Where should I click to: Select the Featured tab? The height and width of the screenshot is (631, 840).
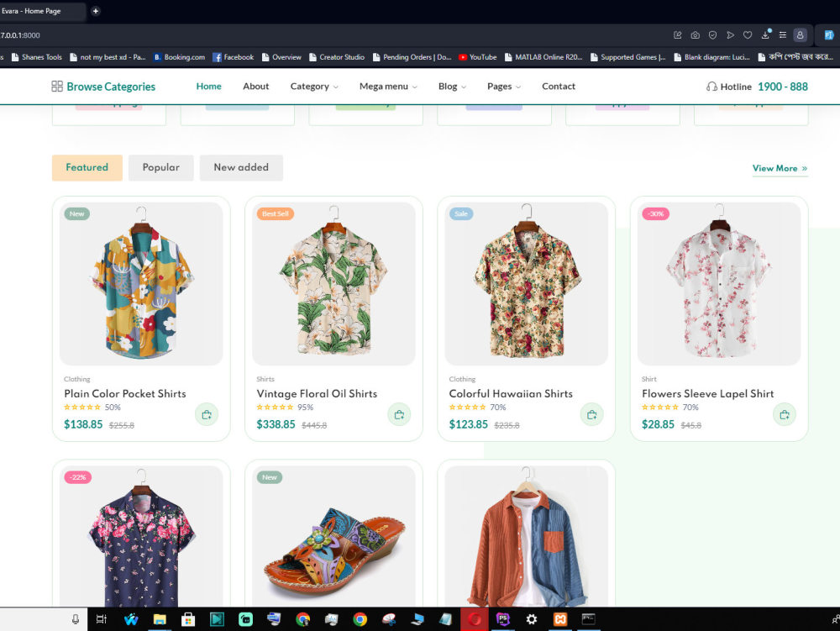87,168
